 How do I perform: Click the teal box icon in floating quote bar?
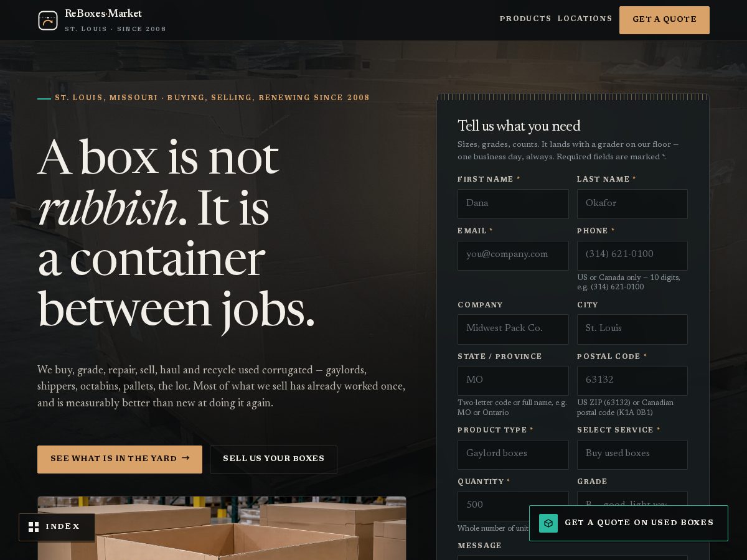(548, 523)
